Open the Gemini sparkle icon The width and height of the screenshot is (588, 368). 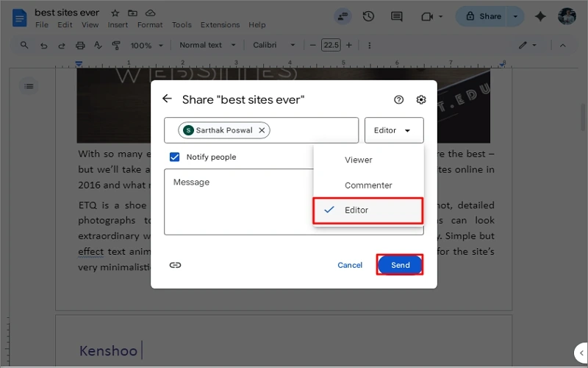coord(540,16)
